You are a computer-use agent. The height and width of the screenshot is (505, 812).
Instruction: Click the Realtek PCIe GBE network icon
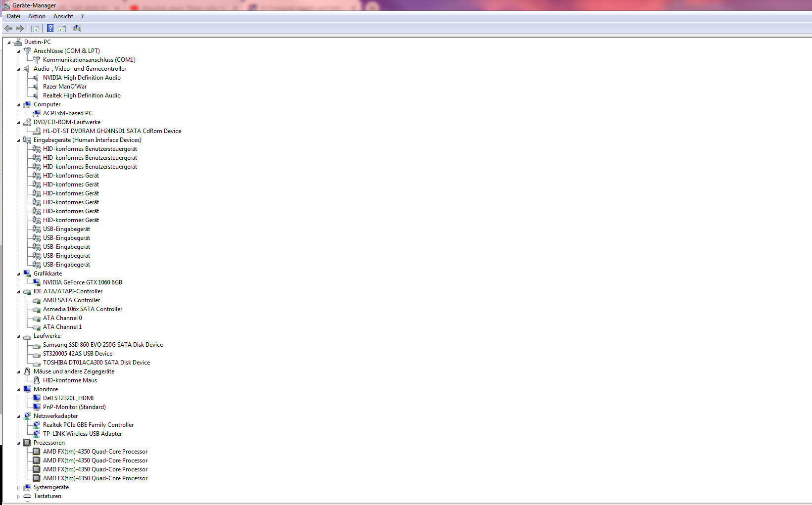[37, 425]
